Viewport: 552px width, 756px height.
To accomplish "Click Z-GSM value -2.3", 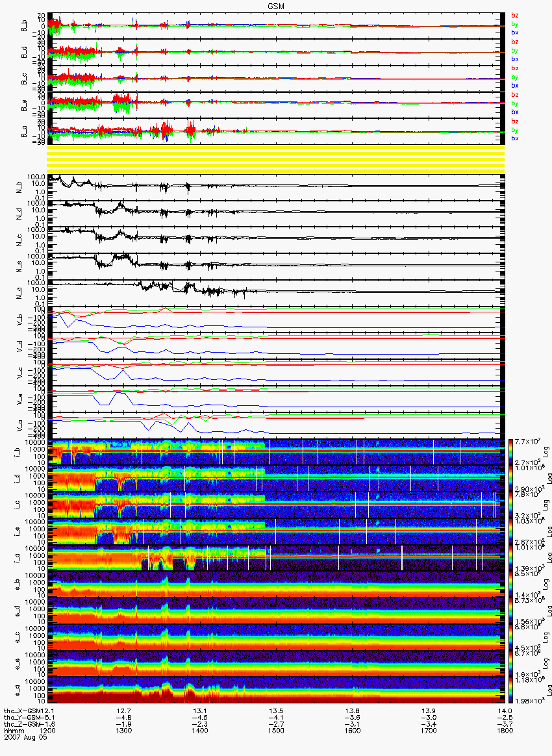I will pos(200,724).
